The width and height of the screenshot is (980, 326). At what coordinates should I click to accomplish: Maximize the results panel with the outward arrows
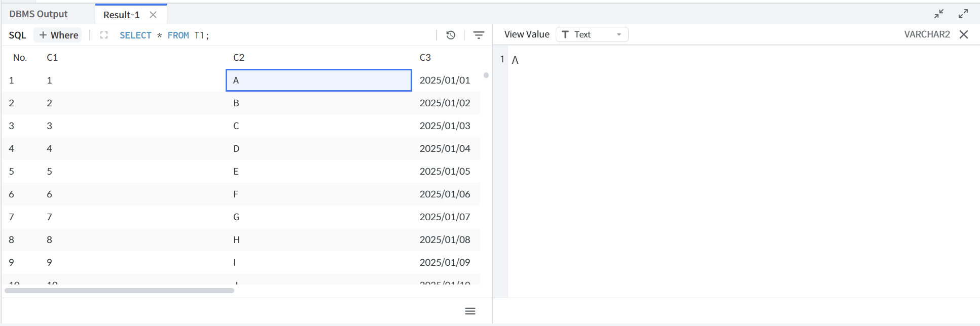click(963, 14)
